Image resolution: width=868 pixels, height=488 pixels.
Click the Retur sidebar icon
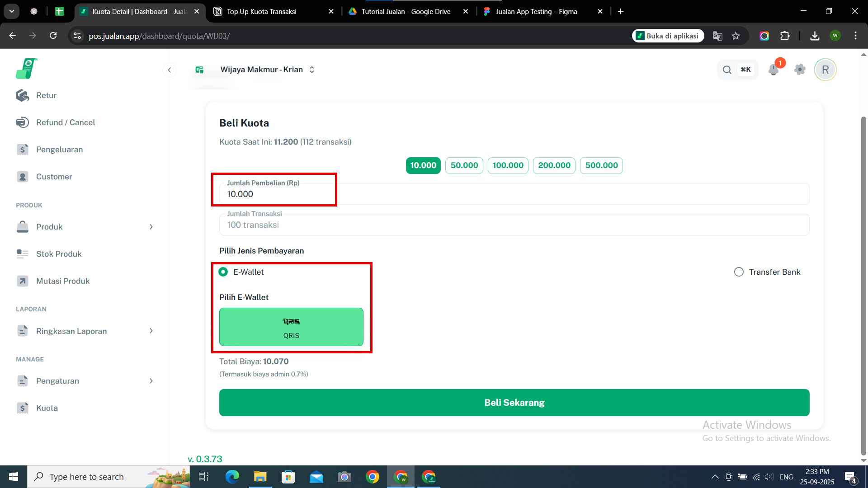pyautogui.click(x=23, y=95)
